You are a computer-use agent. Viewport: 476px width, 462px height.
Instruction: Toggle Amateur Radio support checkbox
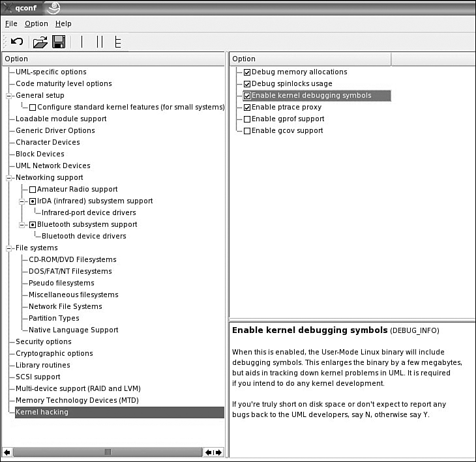click(33, 190)
